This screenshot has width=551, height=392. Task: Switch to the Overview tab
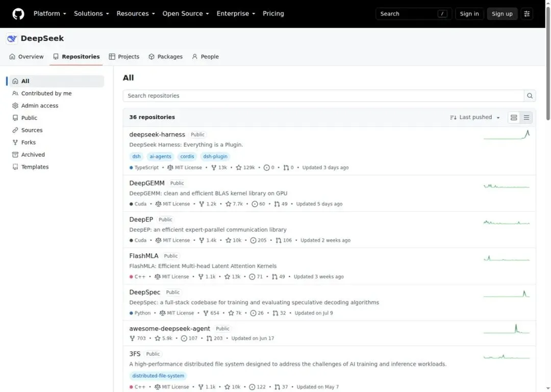(x=27, y=57)
